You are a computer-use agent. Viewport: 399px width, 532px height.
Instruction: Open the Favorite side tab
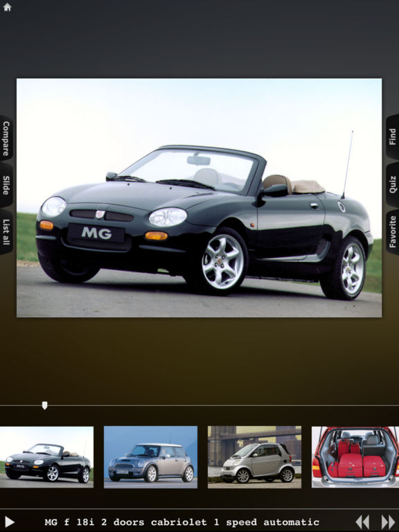point(393,232)
